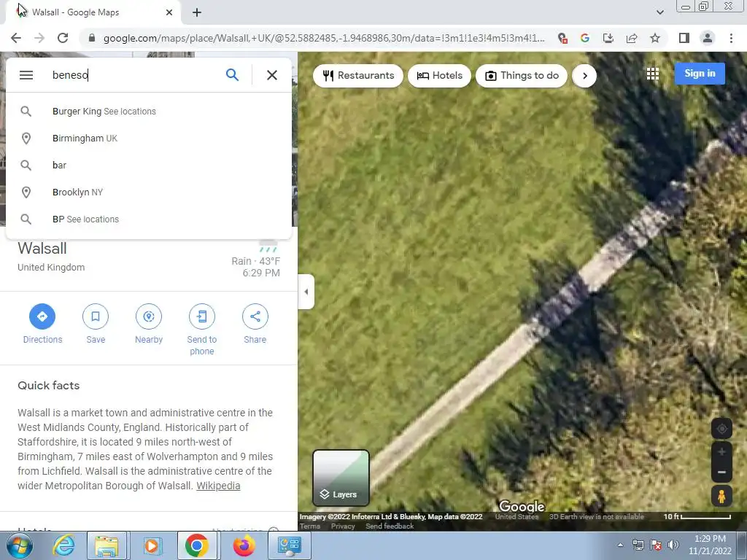Open a new browser tab

[x=197, y=12]
